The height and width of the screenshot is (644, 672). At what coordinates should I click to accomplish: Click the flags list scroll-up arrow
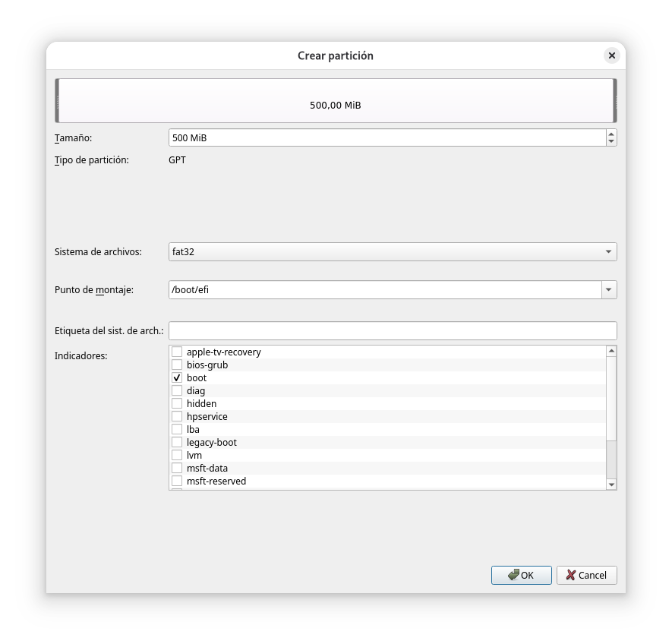(x=611, y=351)
